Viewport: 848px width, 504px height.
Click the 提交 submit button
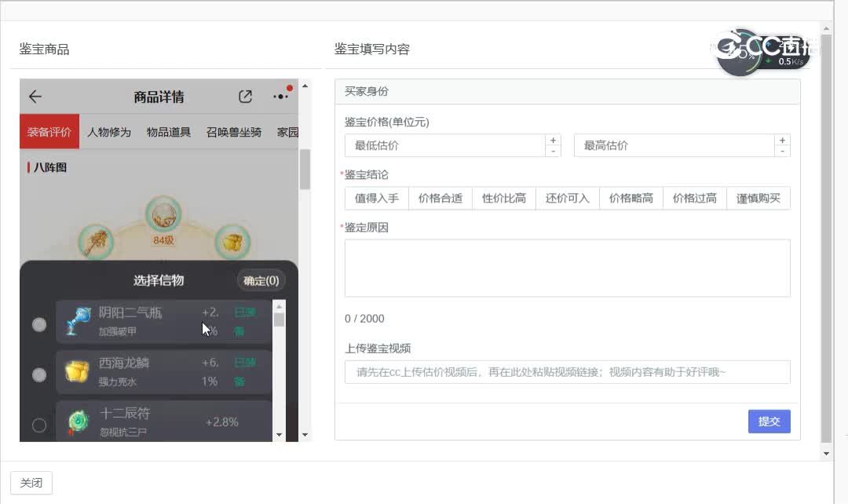click(769, 422)
